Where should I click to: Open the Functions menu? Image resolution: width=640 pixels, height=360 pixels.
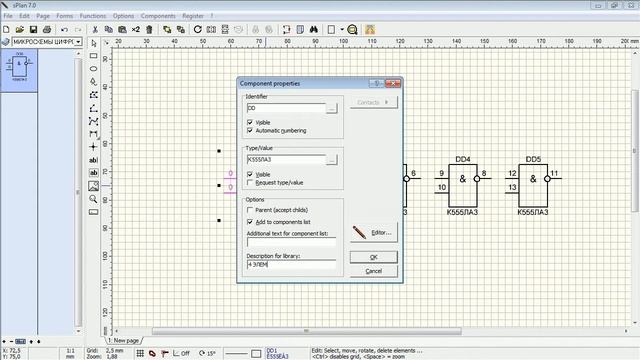click(x=93, y=16)
